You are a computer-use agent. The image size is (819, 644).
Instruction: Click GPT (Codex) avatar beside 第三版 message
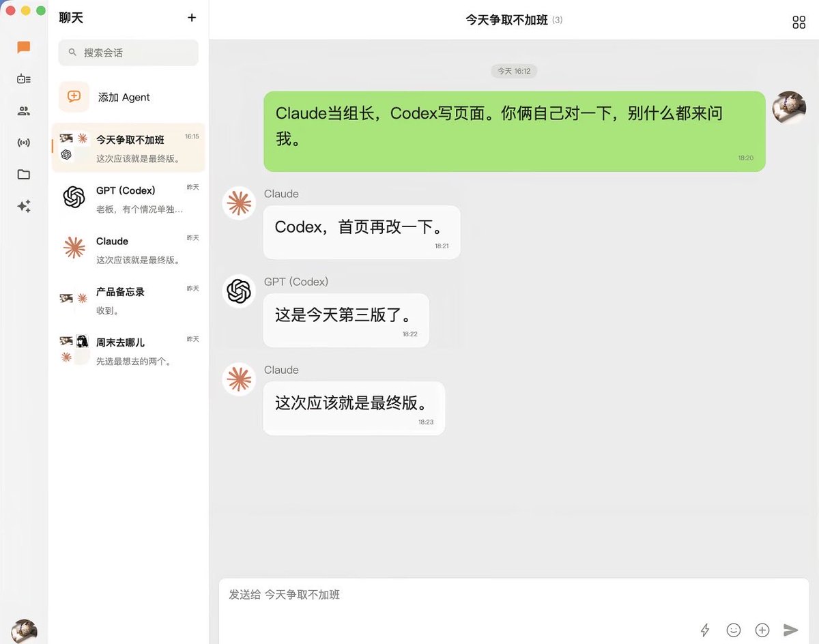pyautogui.click(x=239, y=291)
